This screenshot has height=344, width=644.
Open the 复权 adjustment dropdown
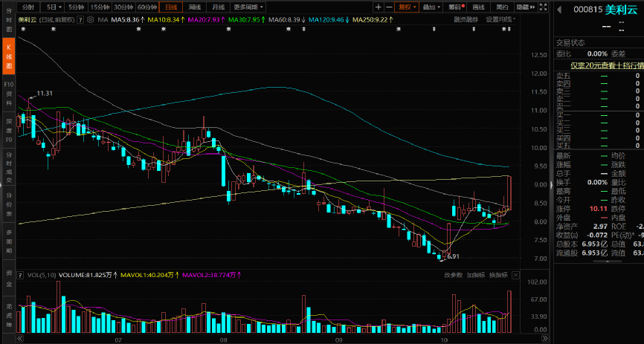click(406, 7)
